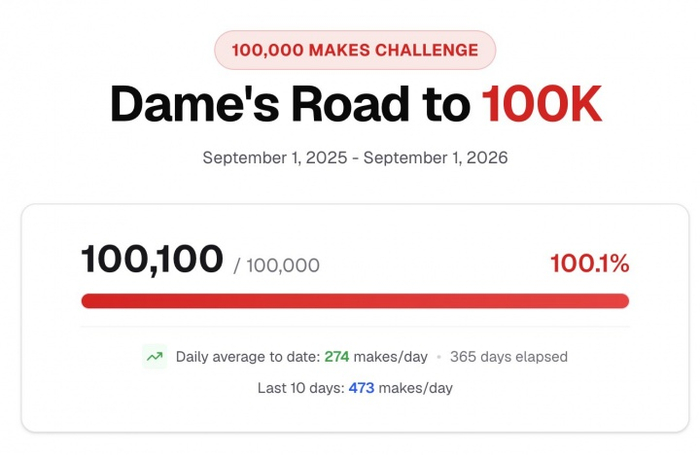The width and height of the screenshot is (700, 455).
Task: Click the large 100,100 makes count
Action: [x=152, y=259]
